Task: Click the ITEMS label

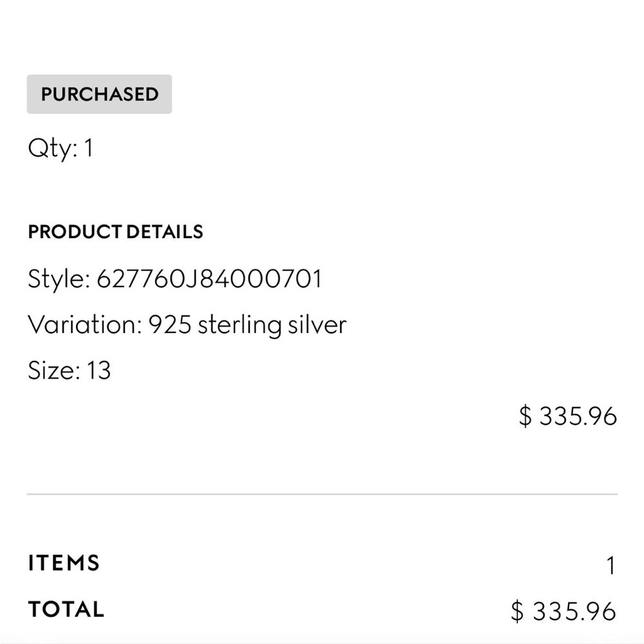Action: pos(64,563)
